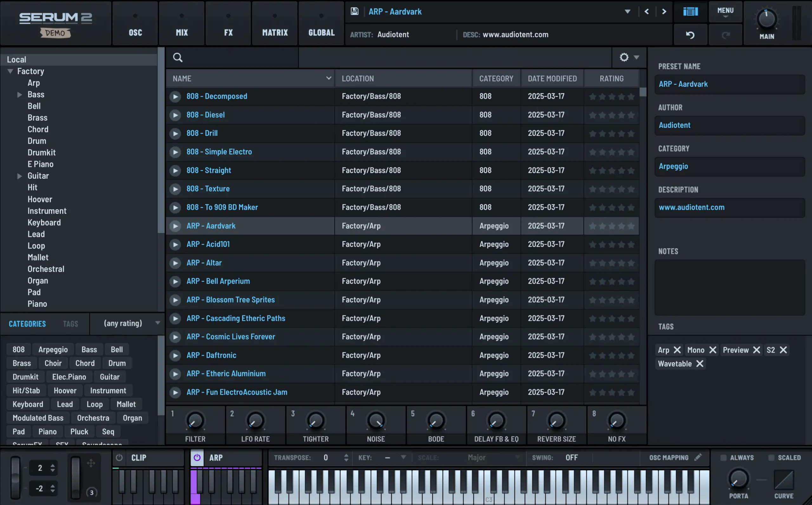Switch to the MATRIX tab
812x505 pixels.
274,23
